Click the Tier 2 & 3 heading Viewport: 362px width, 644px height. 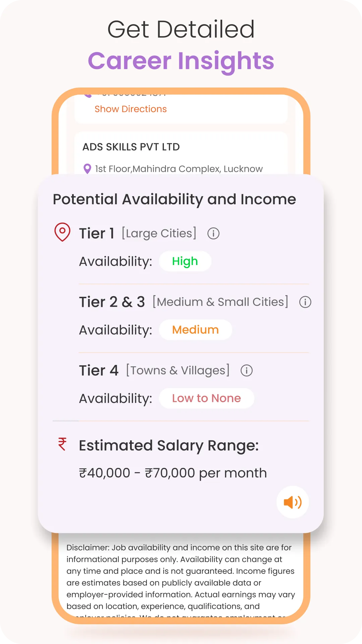112,302
